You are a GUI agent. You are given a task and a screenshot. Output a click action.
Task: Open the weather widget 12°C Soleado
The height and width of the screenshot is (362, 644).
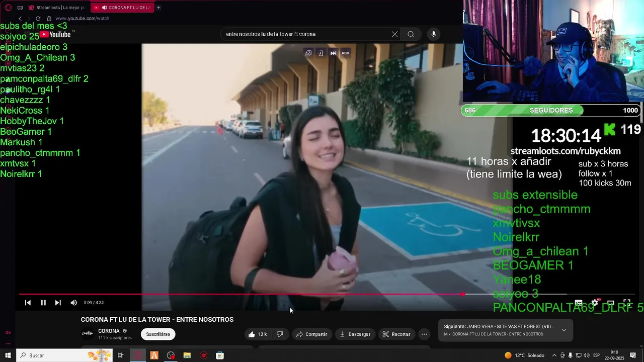(524, 355)
